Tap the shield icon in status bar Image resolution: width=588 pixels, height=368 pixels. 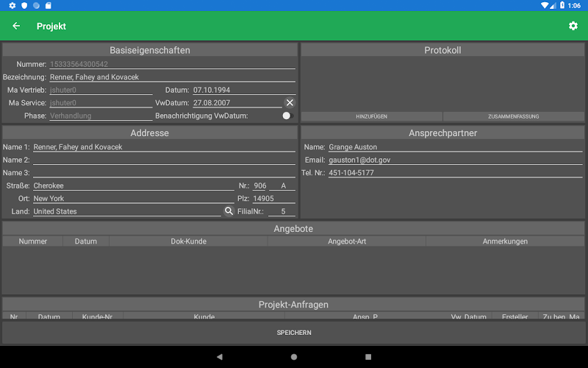pyautogui.click(x=24, y=5)
